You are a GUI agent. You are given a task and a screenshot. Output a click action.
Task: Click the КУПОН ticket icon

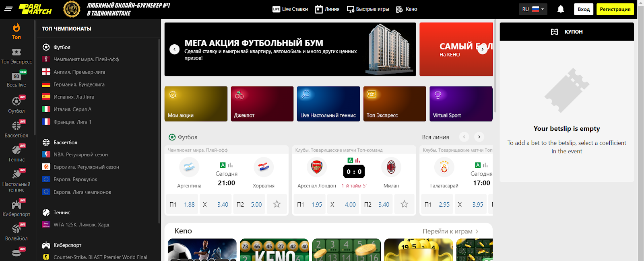pyautogui.click(x=554, y=32)
